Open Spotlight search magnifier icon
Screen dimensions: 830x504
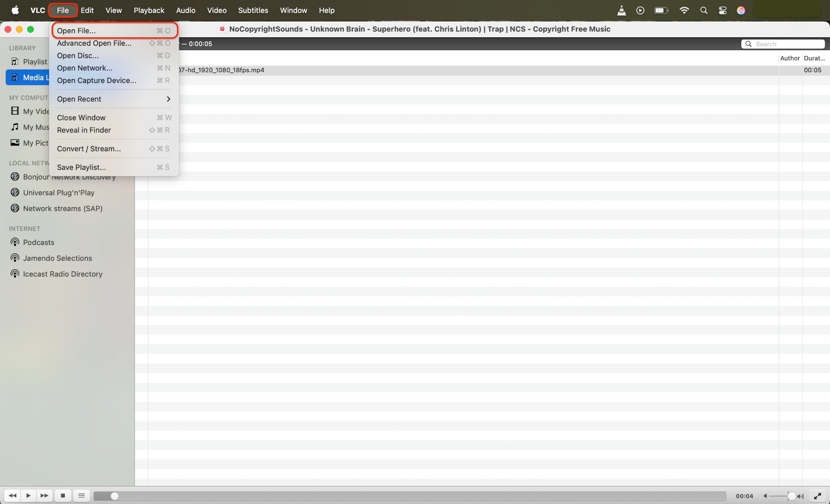tap(704, 11)
